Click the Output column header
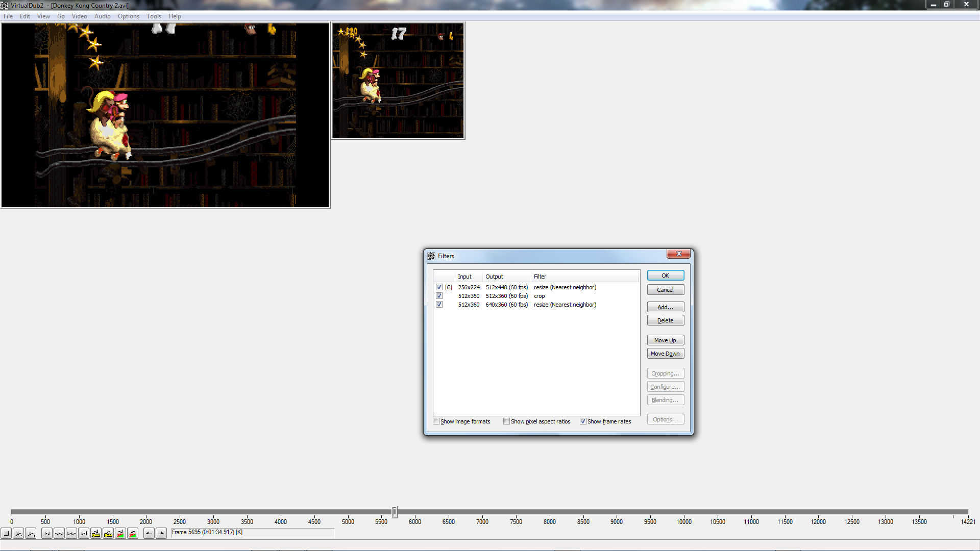 point(506,277)
